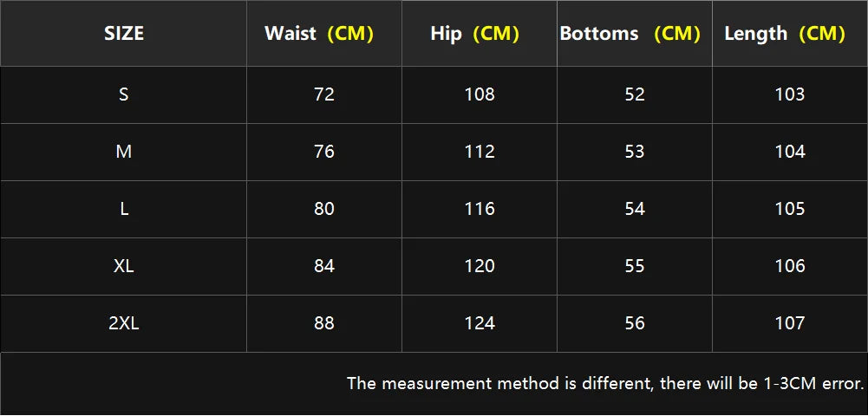868x416 pixels.
Task: Click the measurement error note text
Action: [x=605, y=383]
